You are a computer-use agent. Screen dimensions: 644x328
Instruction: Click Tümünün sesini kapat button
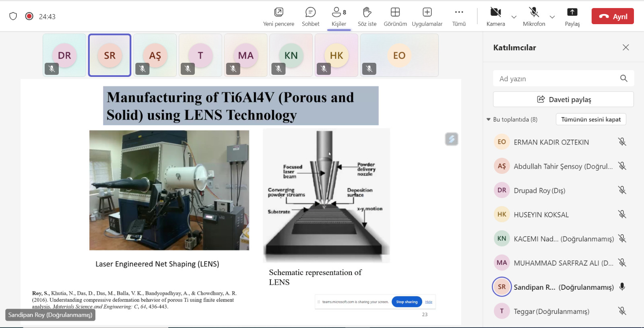click(x=590, y=120)
